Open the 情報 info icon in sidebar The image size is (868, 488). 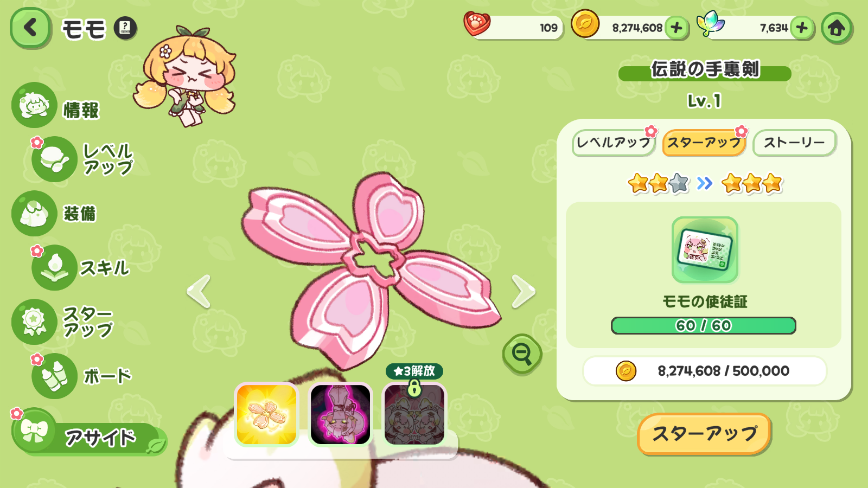coord(34,105)
